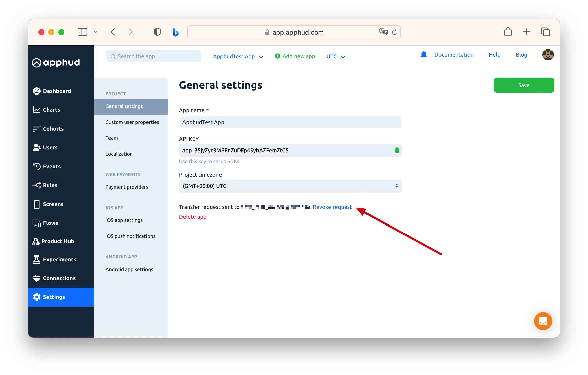This screenshot has height=375, width=588.
Task: Select iOS app settings in submenu
Action: pos(124,220)
